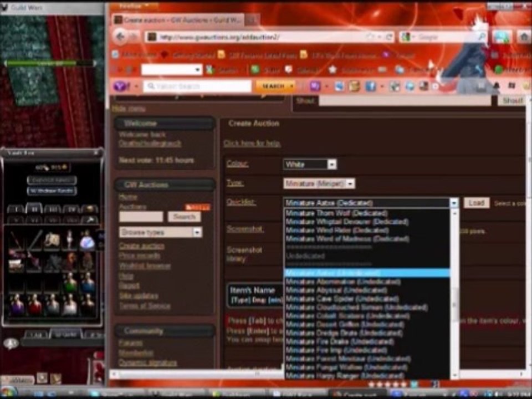Select the scroll map item in vault
This screenshot has width=532, height=399.
(52, 241)
